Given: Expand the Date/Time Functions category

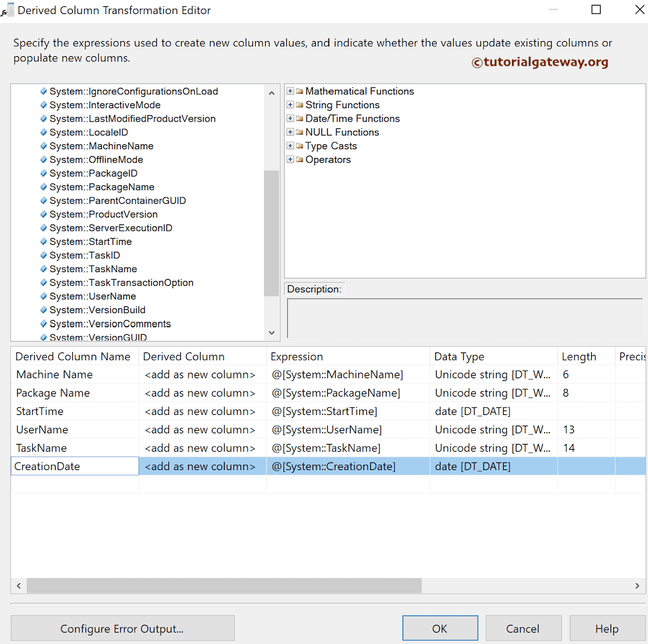Looking at the screenshot, I should point(290,118).
